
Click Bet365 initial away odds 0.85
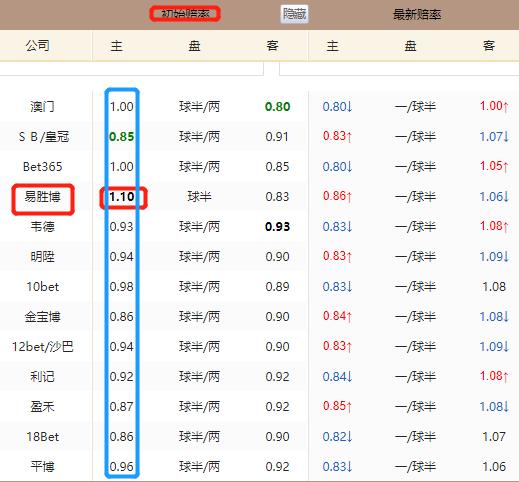coord(277,167)
